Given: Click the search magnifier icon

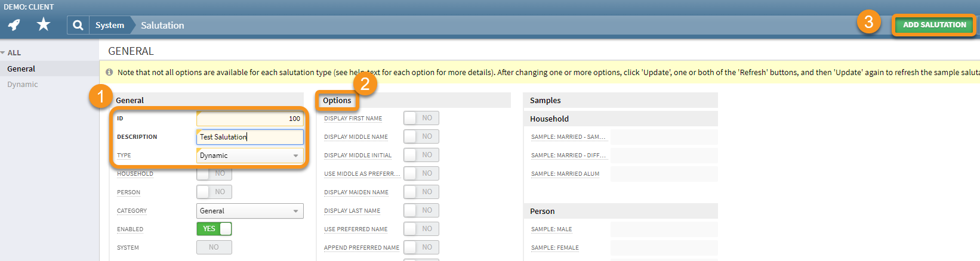Looking at the screenshot, I should coord(78,25).
